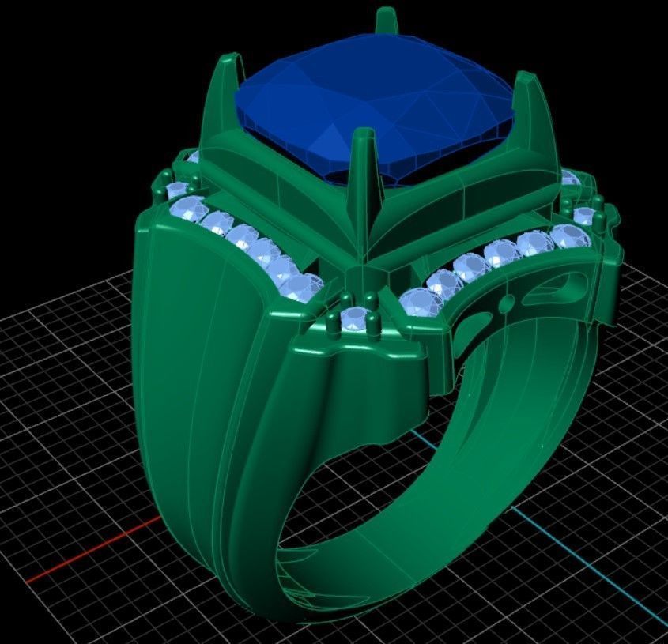
Task: Select the red axis line on the grid
Action: click(92, 549)
